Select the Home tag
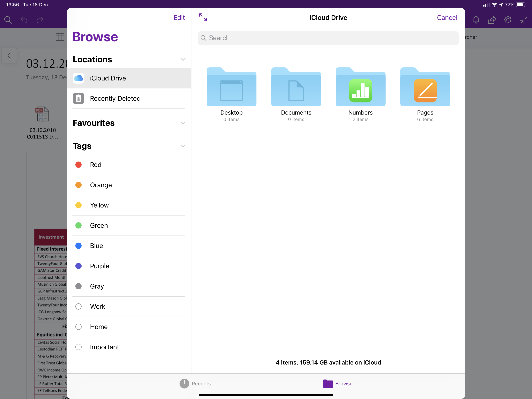Viewport: 532px width, 399px height. 129,327
